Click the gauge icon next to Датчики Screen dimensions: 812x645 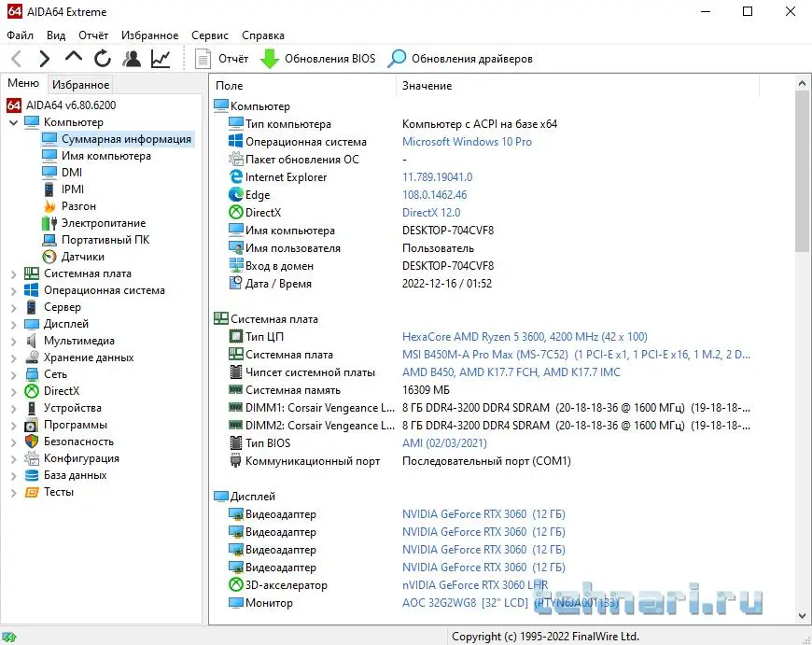49,257
